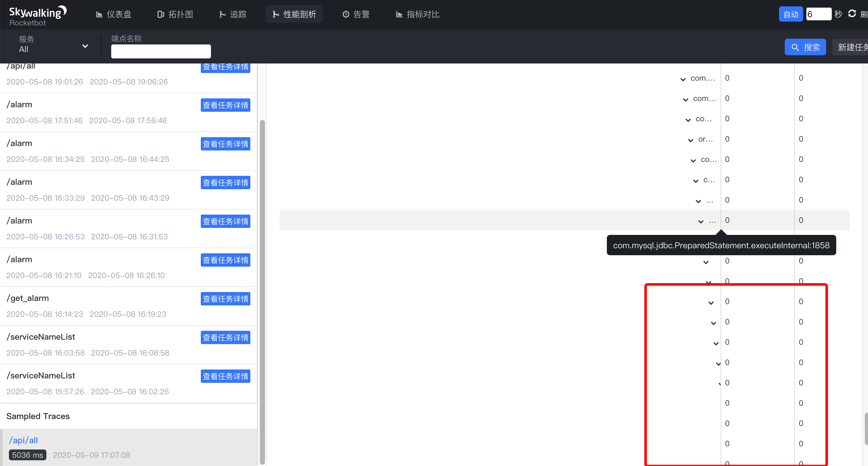Collapse the second com... stack row
The image size is (868, 466).
(685, 100)
